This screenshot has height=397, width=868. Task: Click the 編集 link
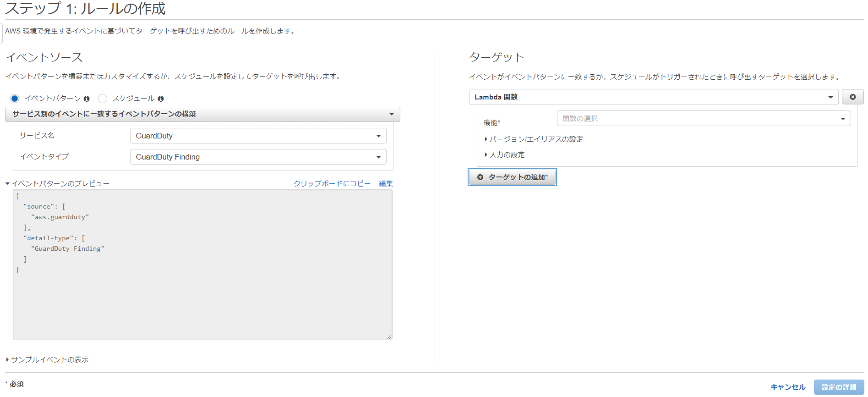coord(386,183)
